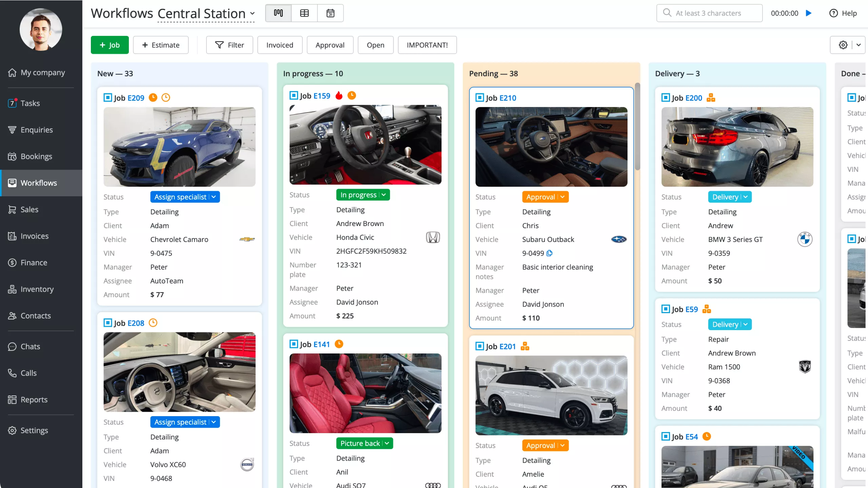Click the hierarchy icon on Job E201
This screenshot has height=488, width=868.
pyautogui.click(x=525, y=346)
